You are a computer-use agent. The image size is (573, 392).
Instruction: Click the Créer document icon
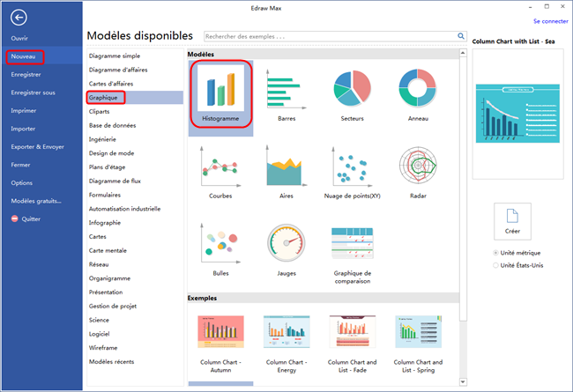click(512, 221)
